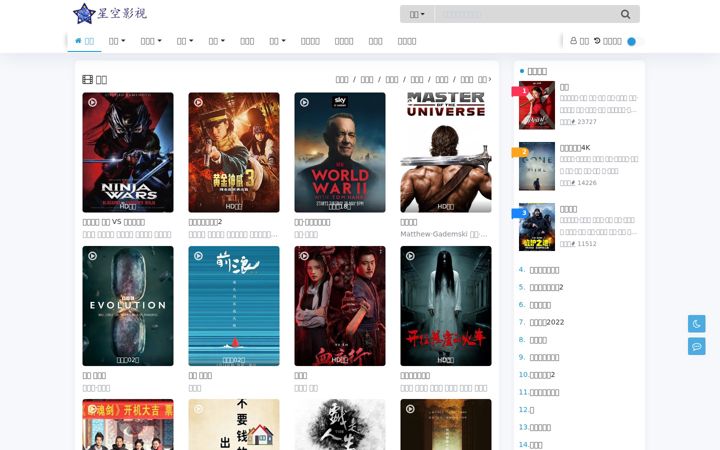Select the home tab with the house icon
Image resolution: width=720 pixels, height=450 pixels.
coord(84,41)
